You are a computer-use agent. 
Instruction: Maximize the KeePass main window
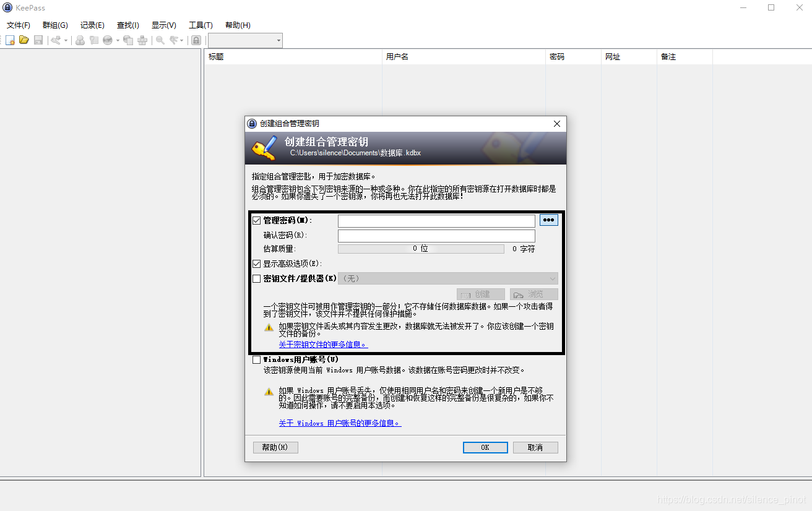coord(771,7)
